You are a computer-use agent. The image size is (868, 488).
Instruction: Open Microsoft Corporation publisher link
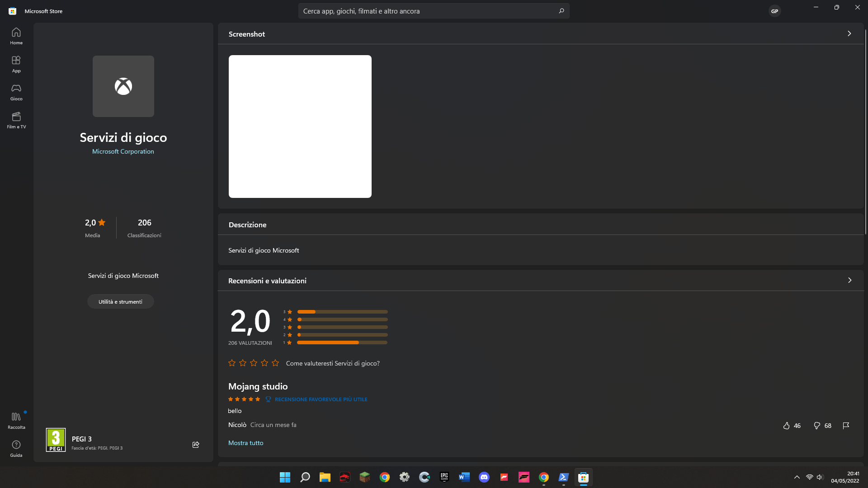(123, 151)
